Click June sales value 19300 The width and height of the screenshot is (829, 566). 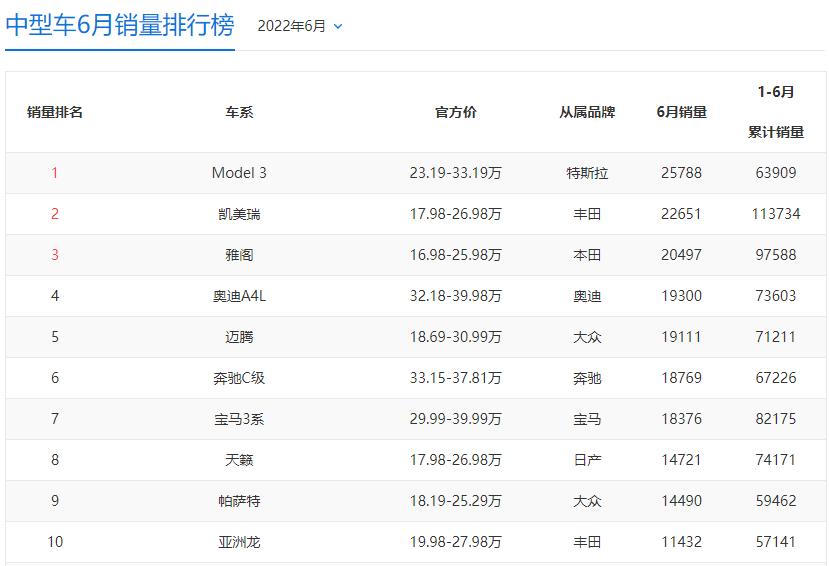click(x=681, y=296)
